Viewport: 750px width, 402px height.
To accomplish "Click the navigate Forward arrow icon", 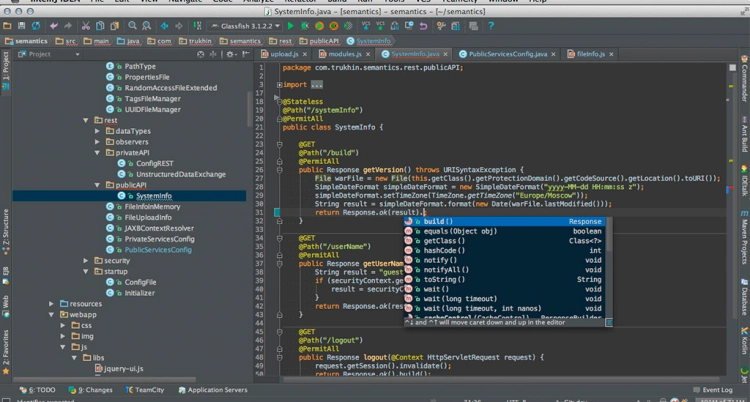I will (179, 26).
